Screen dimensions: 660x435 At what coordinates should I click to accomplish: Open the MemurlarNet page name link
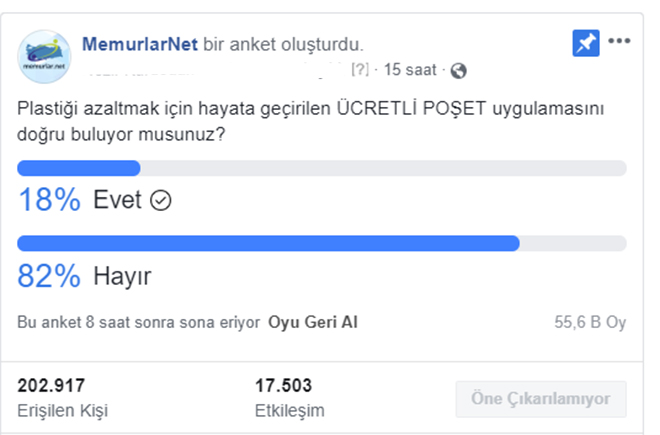pyautogui.click(x=140, y=44)
